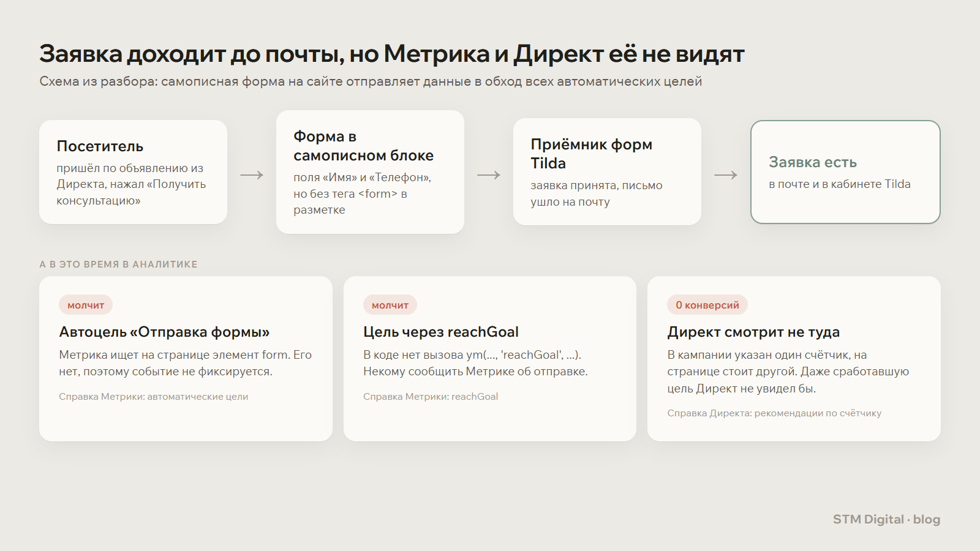Click the heading 'Заявка доходит до почты, но Метрика и Директ её не видят'
The image size is (980, 551).
click(x=391, y=54)
